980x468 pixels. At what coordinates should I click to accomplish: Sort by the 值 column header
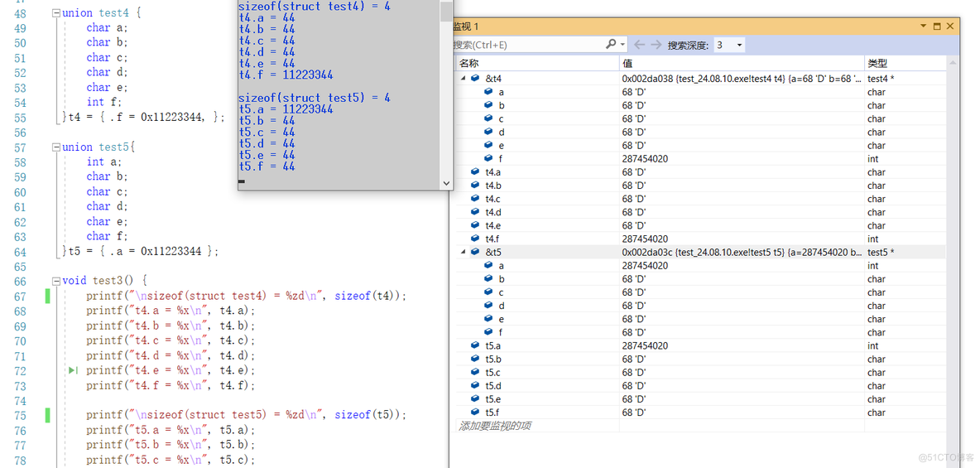coord(742,64)
